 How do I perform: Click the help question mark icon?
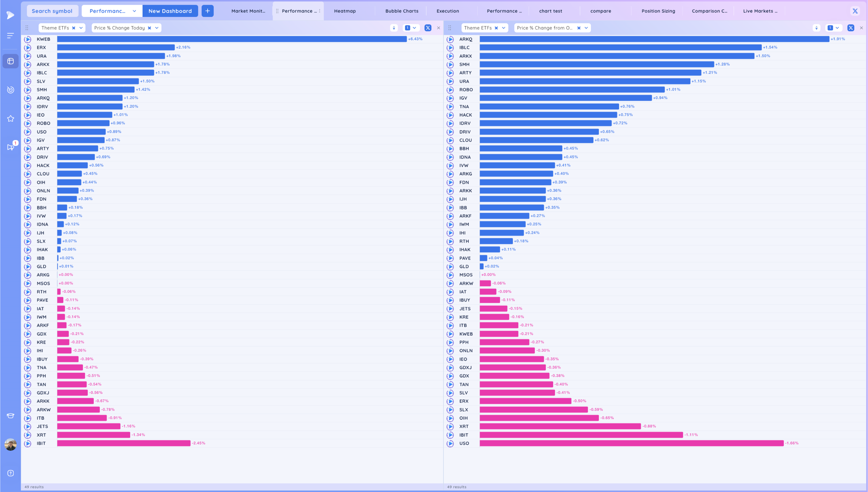point(10,473)
